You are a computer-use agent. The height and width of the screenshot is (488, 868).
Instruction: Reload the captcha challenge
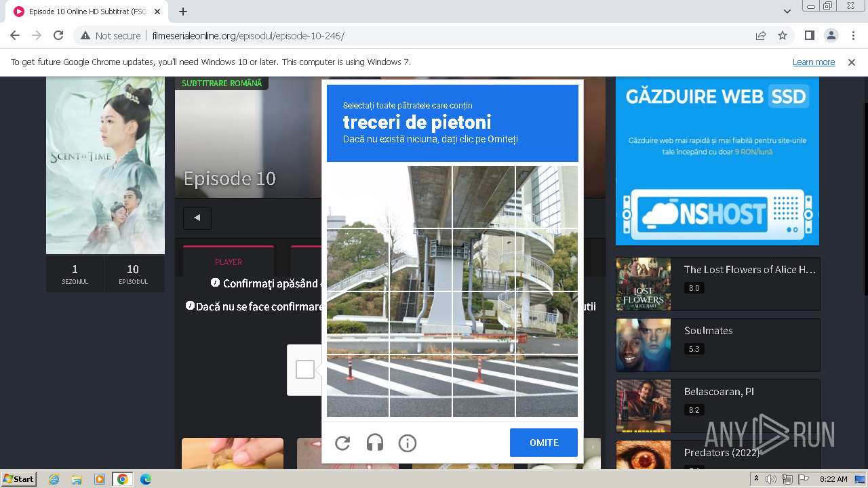pyautogui.click(x=342, y=443)
